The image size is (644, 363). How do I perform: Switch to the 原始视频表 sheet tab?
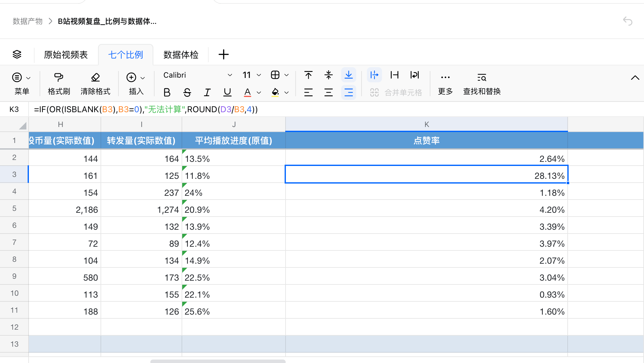click(66, 55)
